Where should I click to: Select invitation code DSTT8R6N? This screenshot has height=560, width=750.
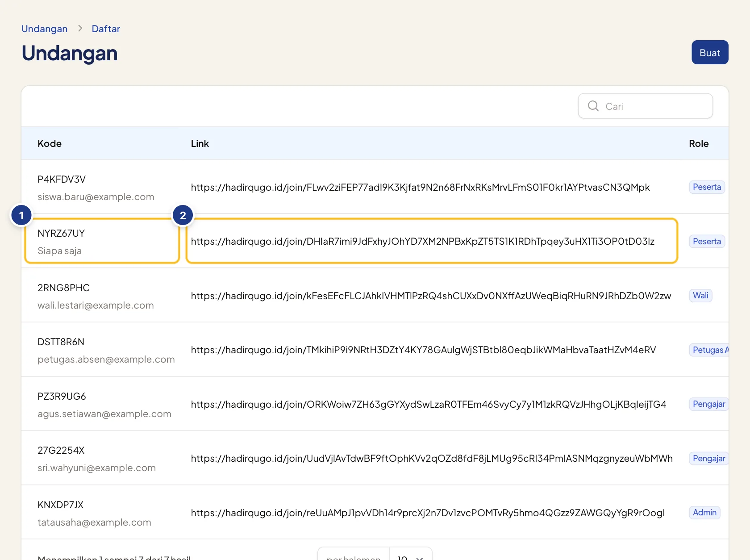(x=61, y=342)
